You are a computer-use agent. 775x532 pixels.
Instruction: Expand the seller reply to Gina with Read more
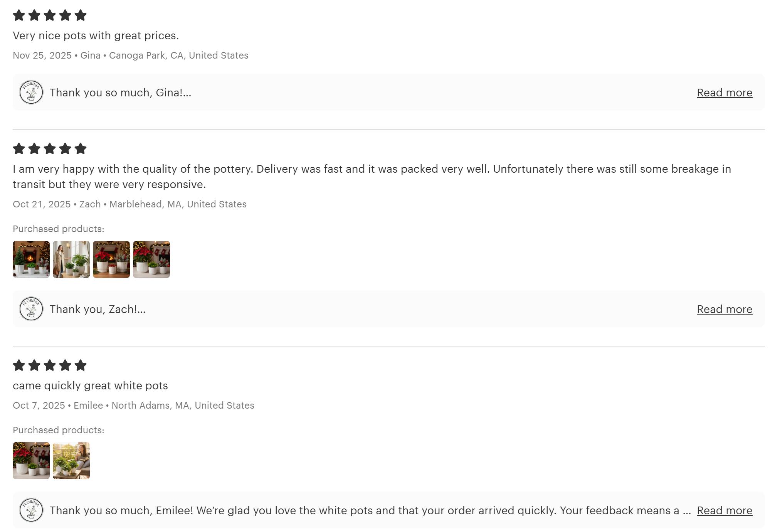click(x=724, y=93)
